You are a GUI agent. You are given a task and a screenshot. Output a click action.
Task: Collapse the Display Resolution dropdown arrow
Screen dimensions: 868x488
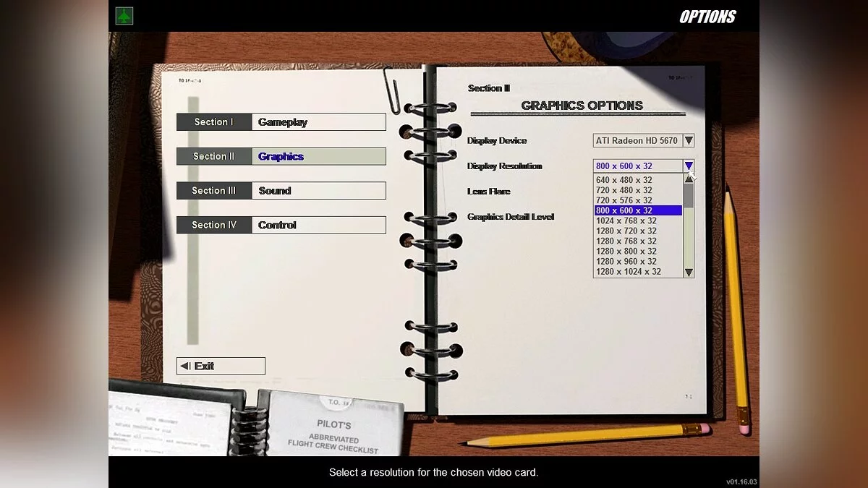coord(689,166)
